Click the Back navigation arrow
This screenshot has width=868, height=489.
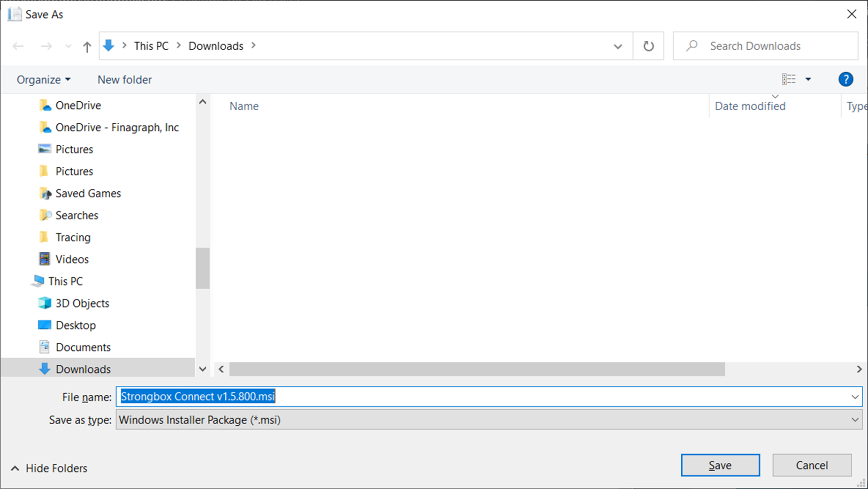[18, 46]
